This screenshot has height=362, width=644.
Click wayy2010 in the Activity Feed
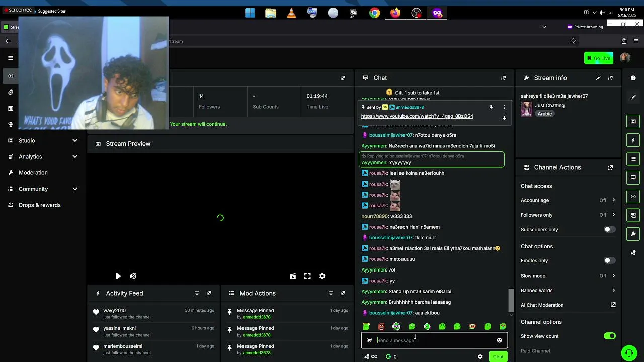pos(115,311)
